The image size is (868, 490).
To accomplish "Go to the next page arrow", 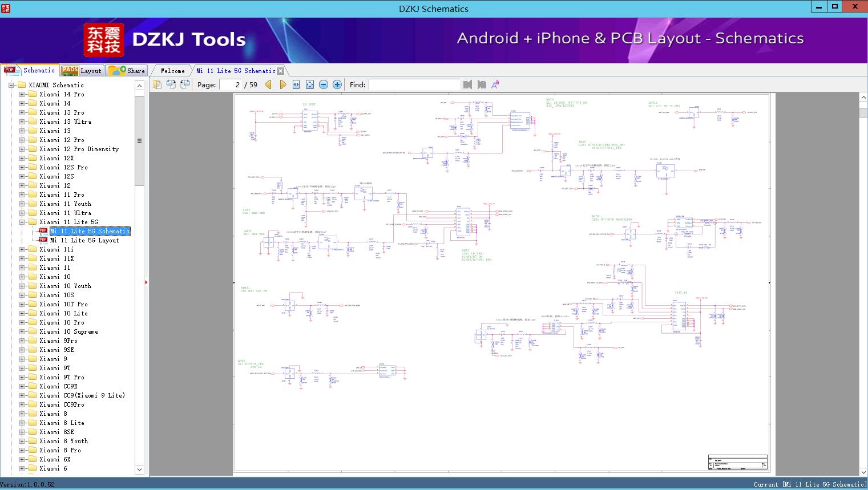I will 282,84.
